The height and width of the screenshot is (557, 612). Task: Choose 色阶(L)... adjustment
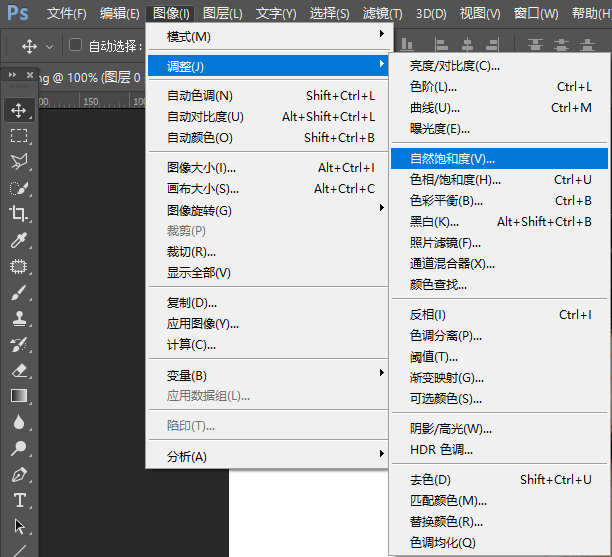499,86
